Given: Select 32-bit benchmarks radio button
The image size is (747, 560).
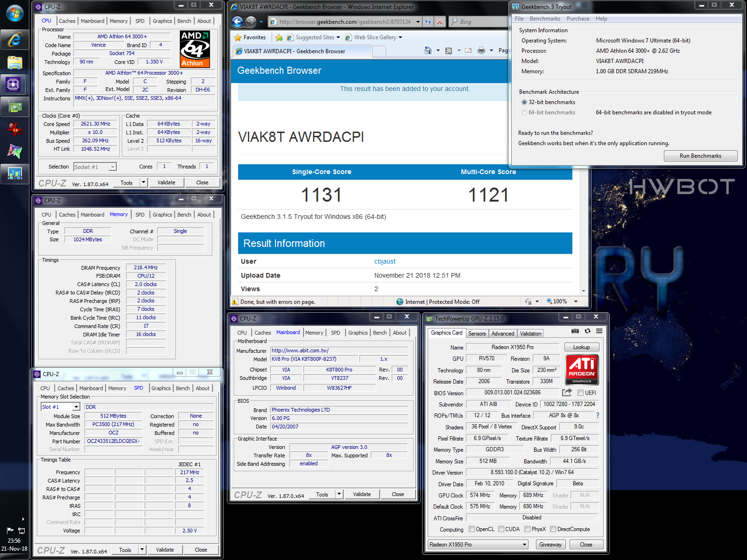Looking at the screenshot, I should (x=524, y=102).
